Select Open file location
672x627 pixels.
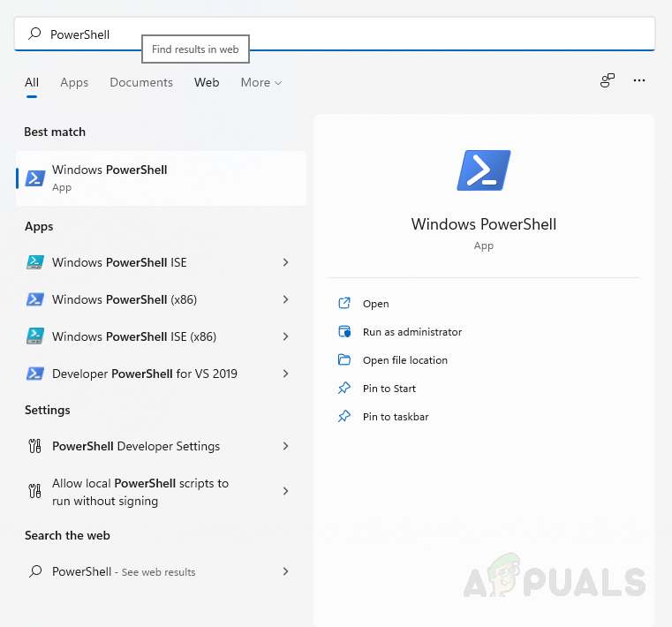click(405, 360)
